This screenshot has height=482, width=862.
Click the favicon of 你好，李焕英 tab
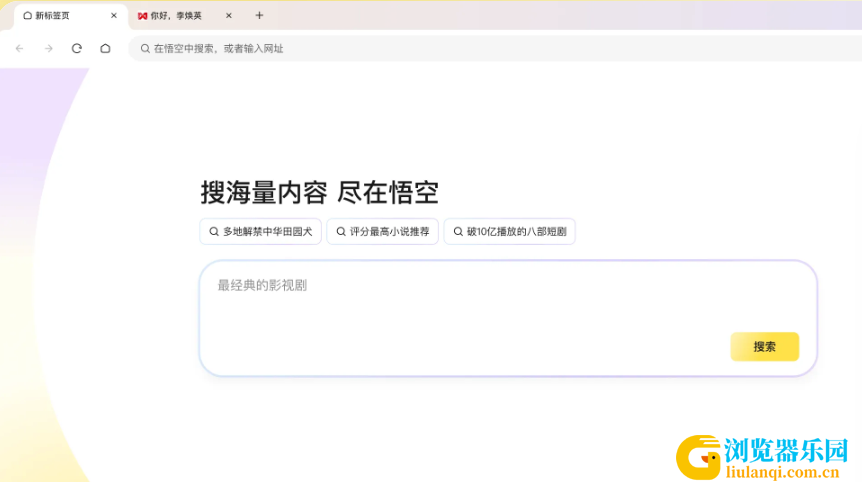pos(142,16)
